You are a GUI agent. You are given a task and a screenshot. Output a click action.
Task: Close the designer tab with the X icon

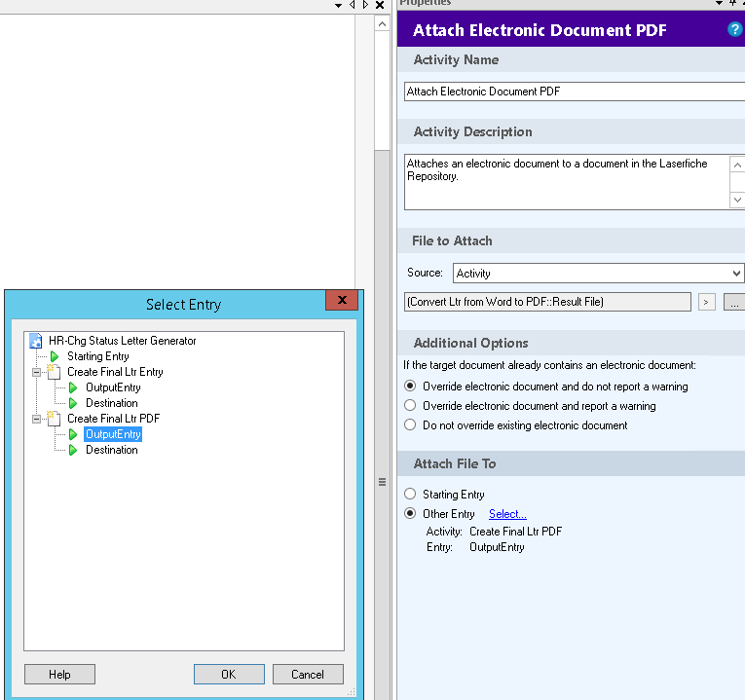click(x=380, y=6)
